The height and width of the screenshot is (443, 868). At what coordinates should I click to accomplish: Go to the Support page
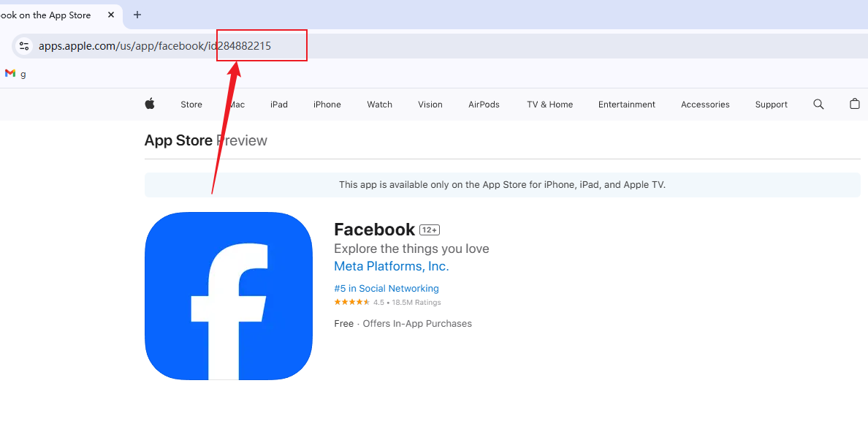pyautogui.click(x=771, y=105)
